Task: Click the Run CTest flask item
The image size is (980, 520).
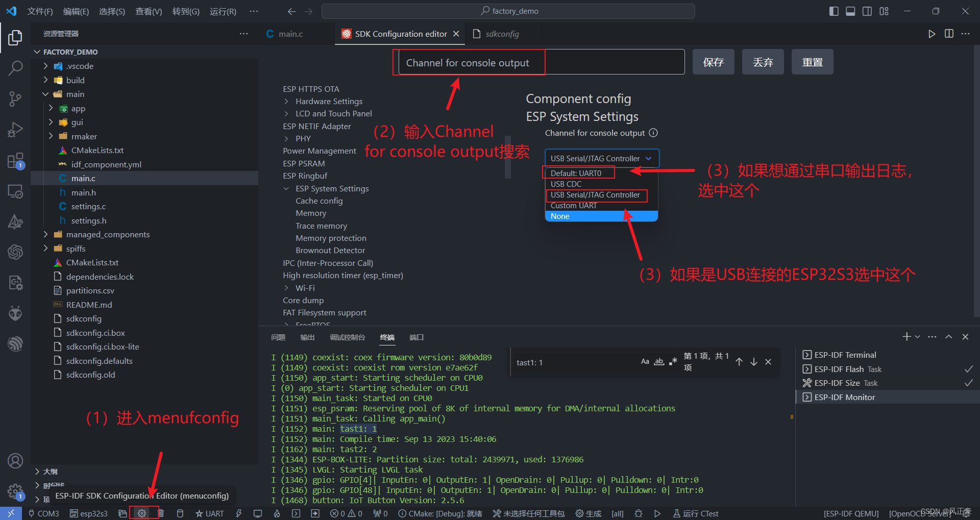Action: [x=696, y=513]
